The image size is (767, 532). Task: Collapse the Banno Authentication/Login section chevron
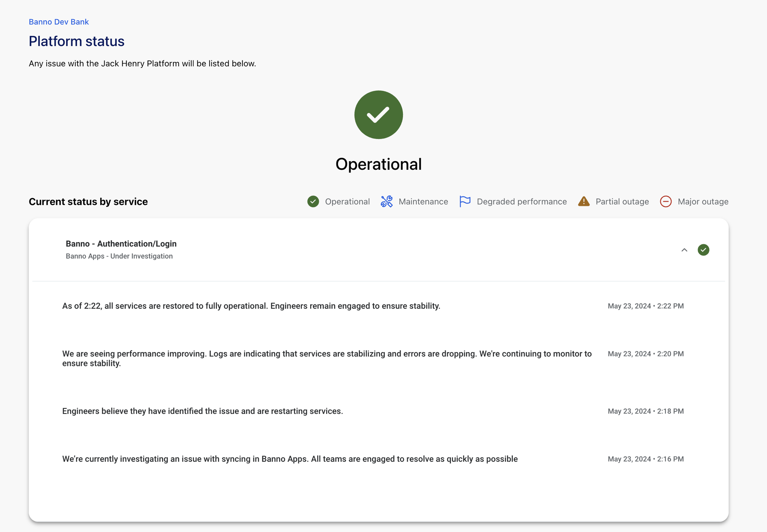click(684, 250)
